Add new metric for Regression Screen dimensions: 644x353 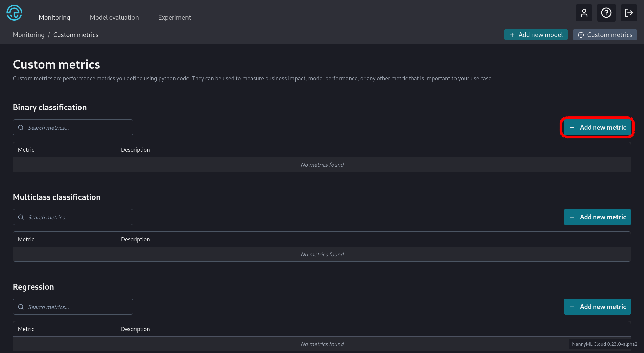click(x=597, y=307)
